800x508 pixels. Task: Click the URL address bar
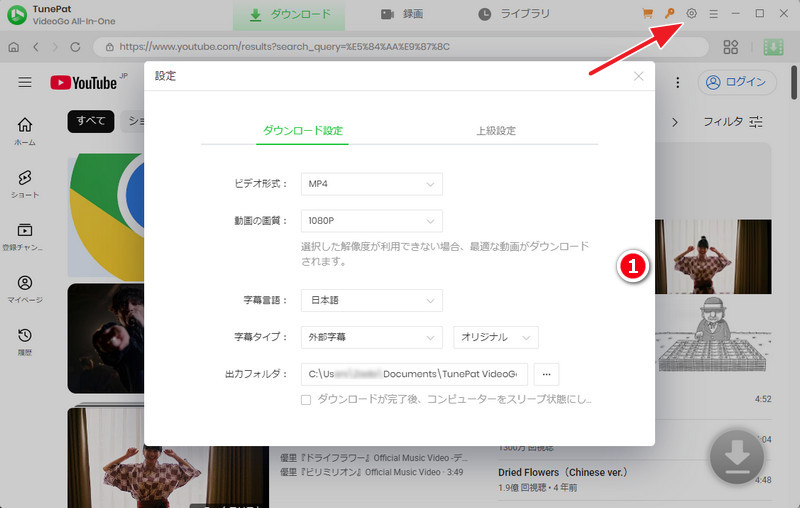(x=401, y=47)
